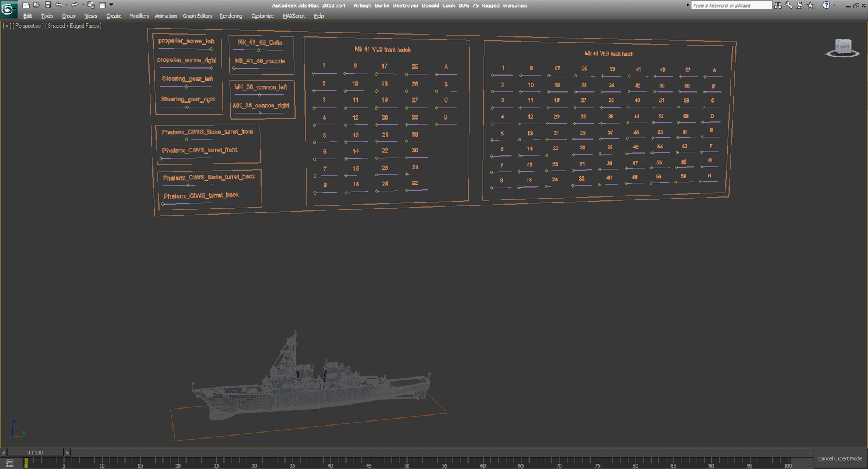The height and width of the screenshot is (469, 868).
Task: Click the Undo arrow icon
Action: click(x=59, y=5)
